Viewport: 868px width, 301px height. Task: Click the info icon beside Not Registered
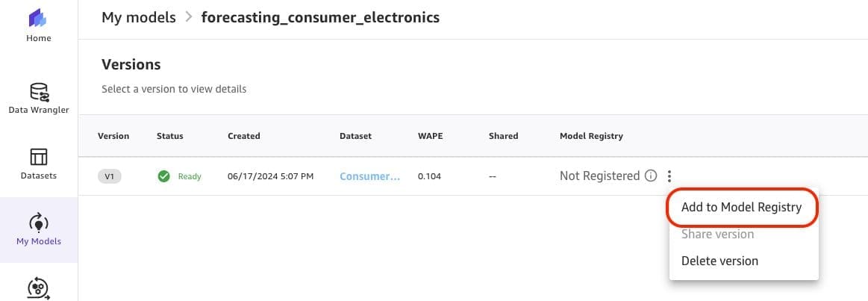(650, 176)
